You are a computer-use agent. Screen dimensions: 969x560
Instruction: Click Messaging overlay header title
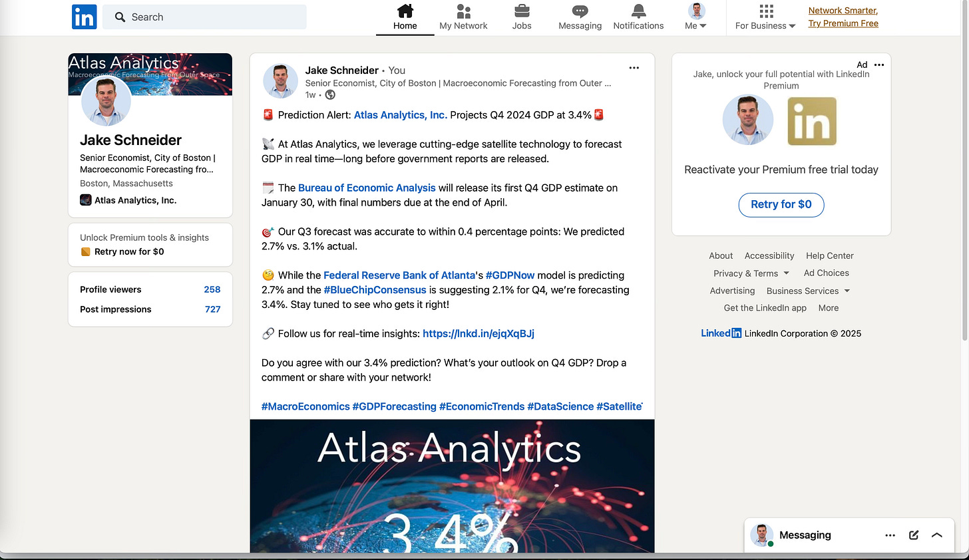point(805,535)
